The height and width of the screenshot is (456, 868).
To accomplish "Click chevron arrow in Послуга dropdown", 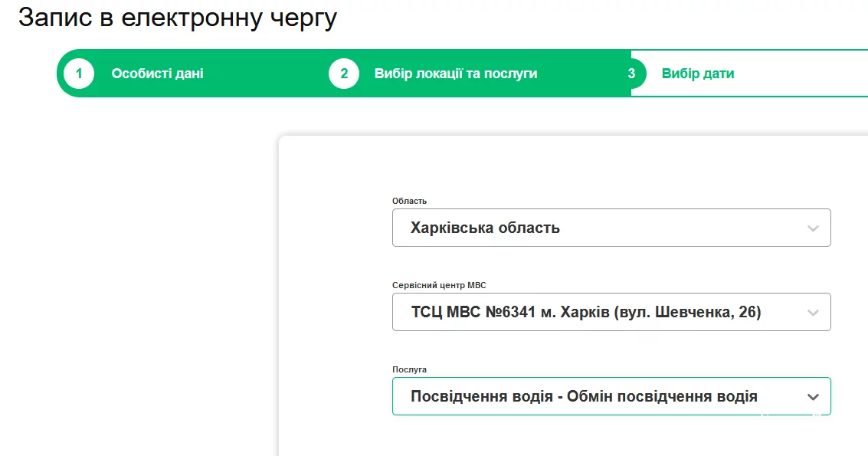I will pos(813,397).
